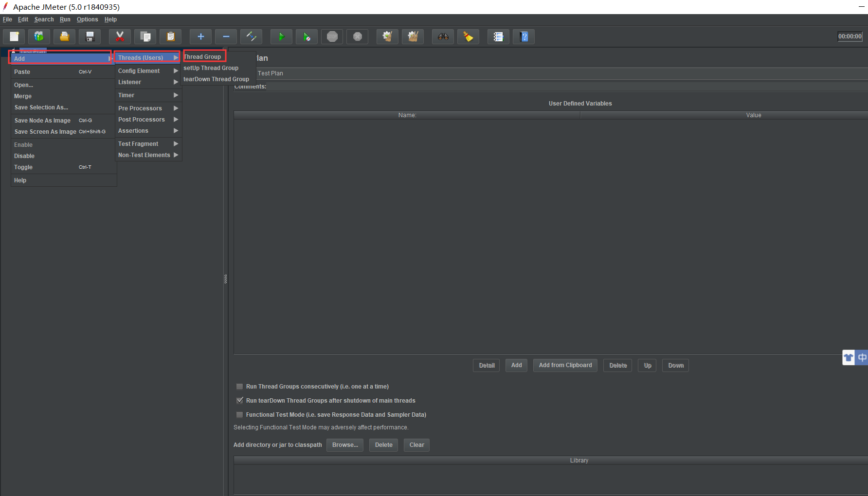Click Browse... for classpath
This screenshot has width=868, height=496.
pos(345,445)
